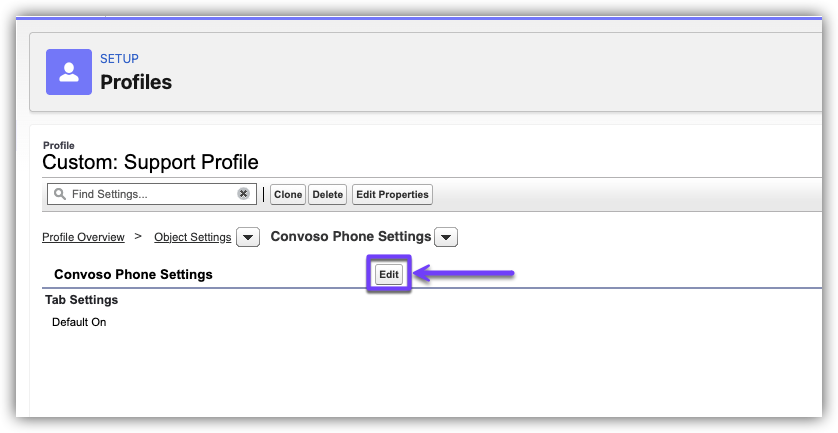
Task: Open Edit Properties for the profile
Action: click(x=392, y=195)
